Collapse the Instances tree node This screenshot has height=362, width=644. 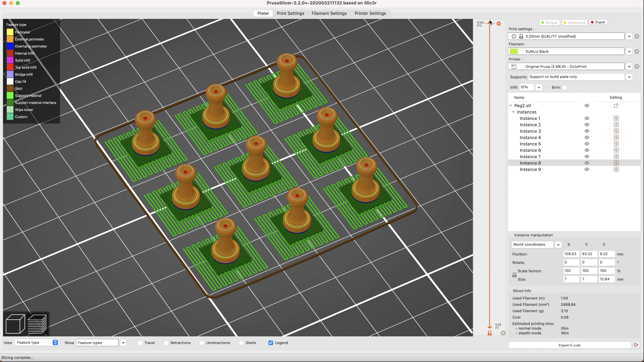pyautogui.click(x=513, y=112)
